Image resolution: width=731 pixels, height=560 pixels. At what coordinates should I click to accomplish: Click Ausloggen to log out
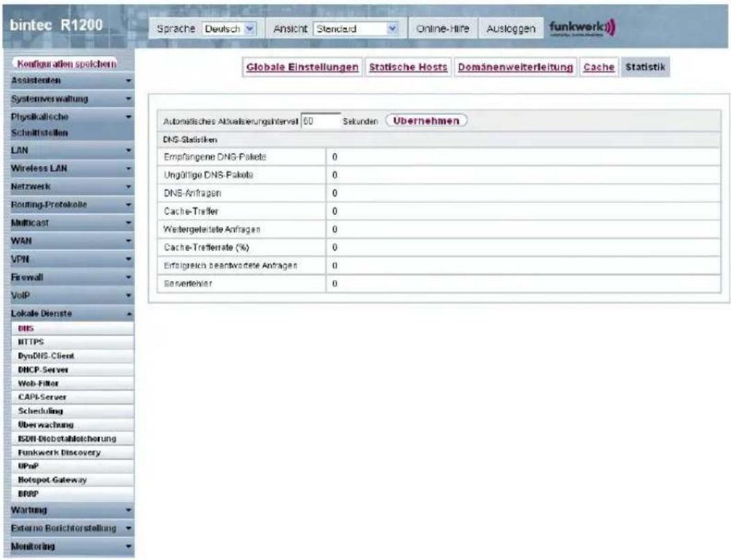click(x=511, y=29)
